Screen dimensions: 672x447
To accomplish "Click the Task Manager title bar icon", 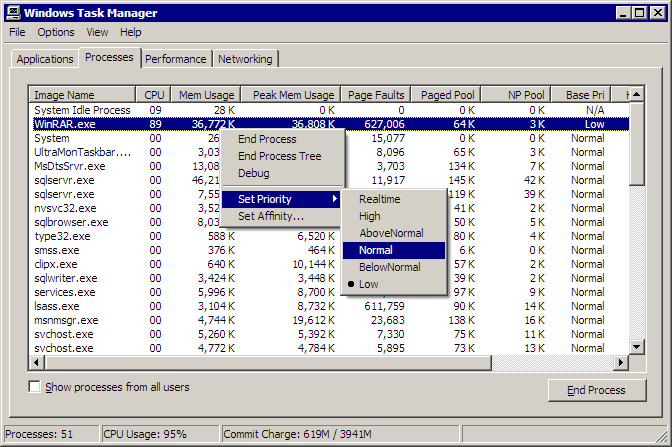I will click(13, 13).
